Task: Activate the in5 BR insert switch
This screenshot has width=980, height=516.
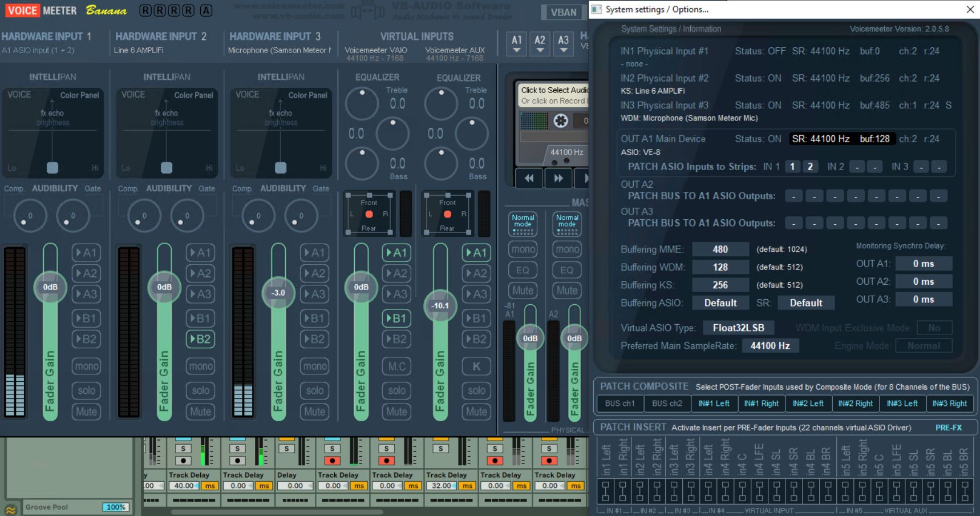Action: click(x=965, y=491)
